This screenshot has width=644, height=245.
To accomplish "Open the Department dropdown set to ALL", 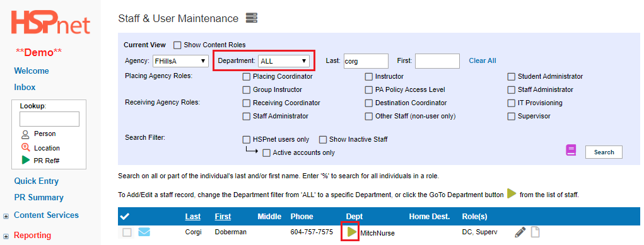I will coord(283,60).
